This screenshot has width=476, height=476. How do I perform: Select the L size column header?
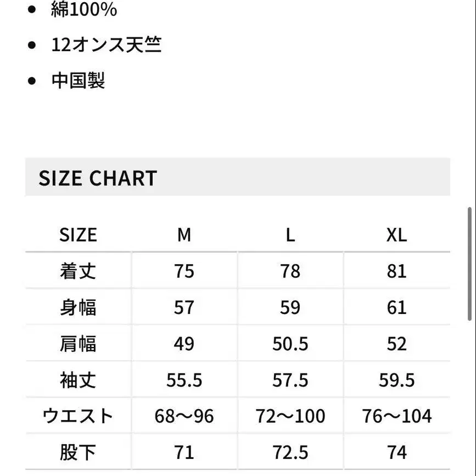click(x=290, y=235)
